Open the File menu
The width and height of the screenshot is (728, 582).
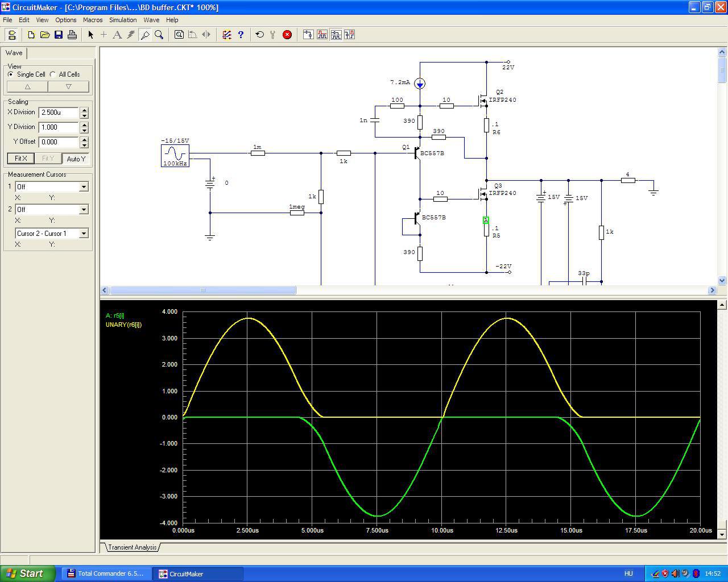pyautogui.click(x=7, y=20)
